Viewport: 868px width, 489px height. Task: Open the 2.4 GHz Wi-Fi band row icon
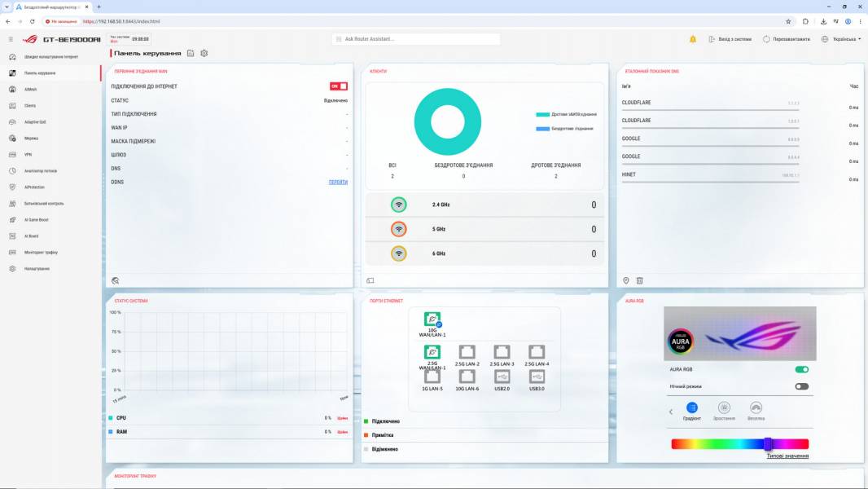click(398, 205)
